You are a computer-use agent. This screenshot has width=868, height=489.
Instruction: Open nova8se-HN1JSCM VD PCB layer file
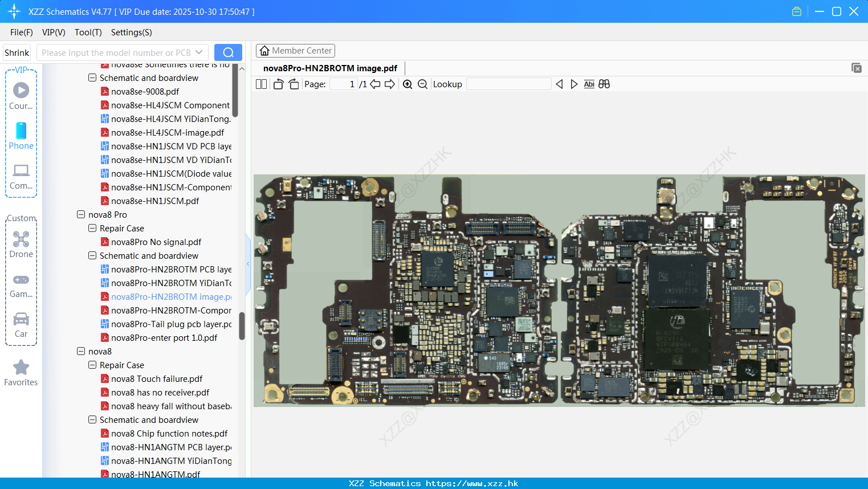[166, 146]
